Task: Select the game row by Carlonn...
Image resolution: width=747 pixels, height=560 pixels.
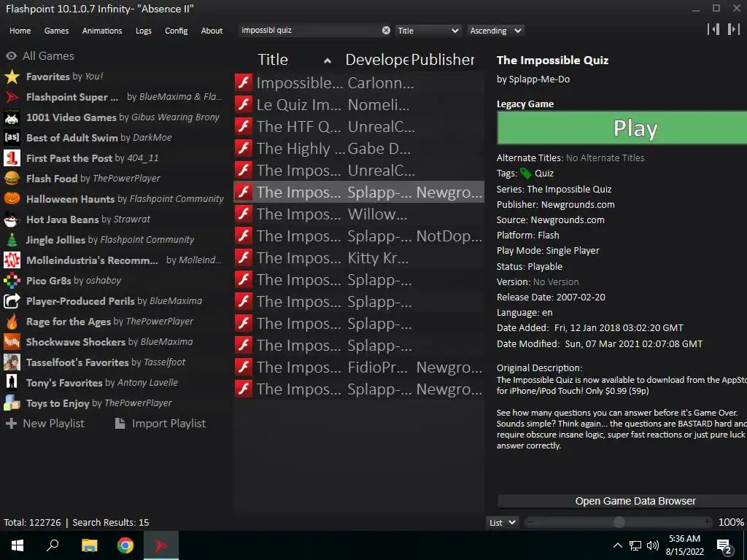Action: (359, 83)
